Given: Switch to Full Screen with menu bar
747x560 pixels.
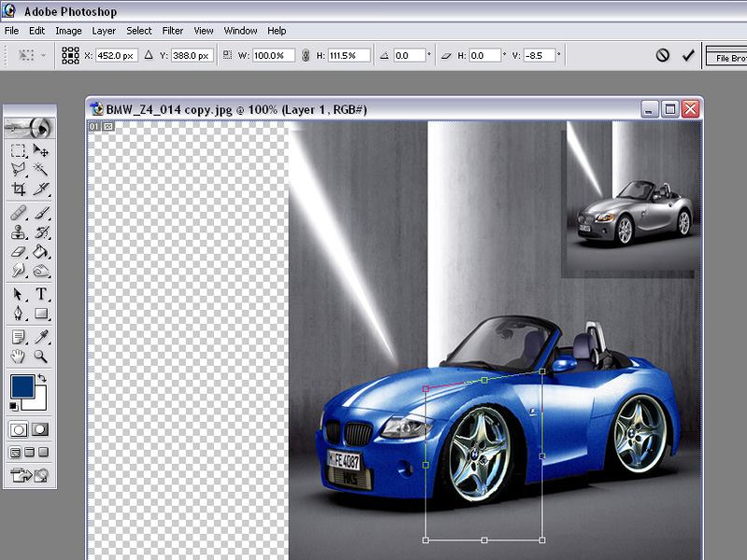Looking at the screenshot, I should click(30, 452).
